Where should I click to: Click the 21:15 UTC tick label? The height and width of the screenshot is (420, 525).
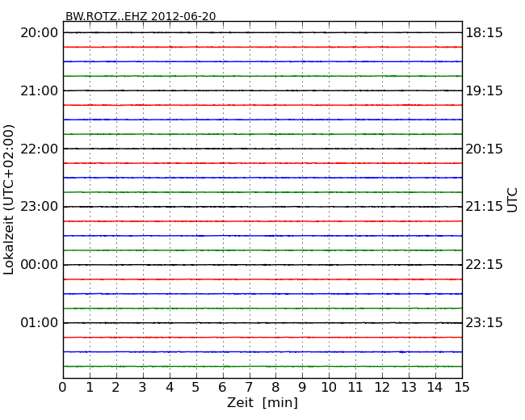pos(484,207)
